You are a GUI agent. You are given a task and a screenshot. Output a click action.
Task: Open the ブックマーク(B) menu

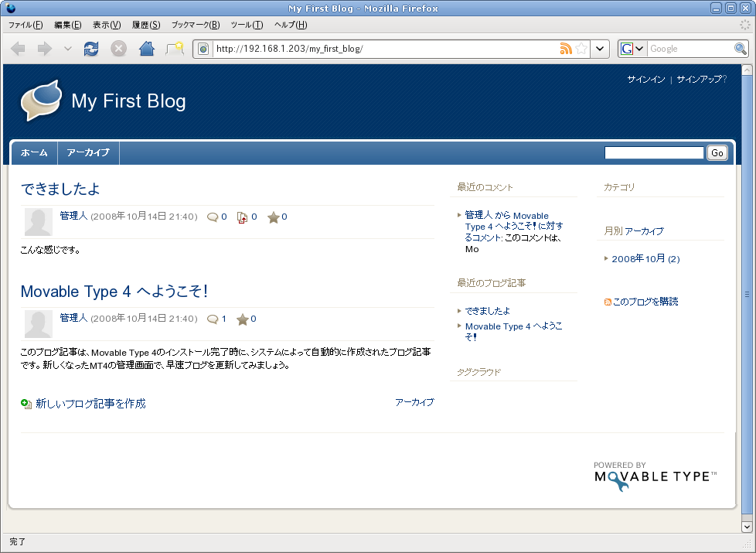pyautogui.click(x=196, y=25)
